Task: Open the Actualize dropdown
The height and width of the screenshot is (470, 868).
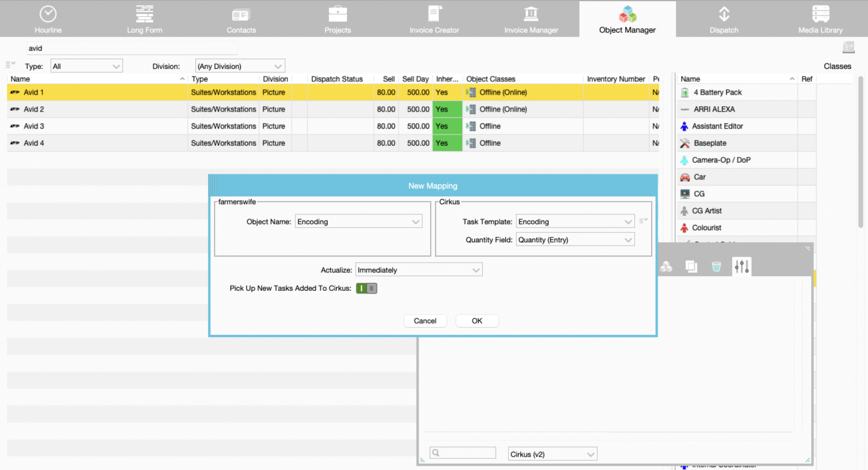Action: pos(419,270)
